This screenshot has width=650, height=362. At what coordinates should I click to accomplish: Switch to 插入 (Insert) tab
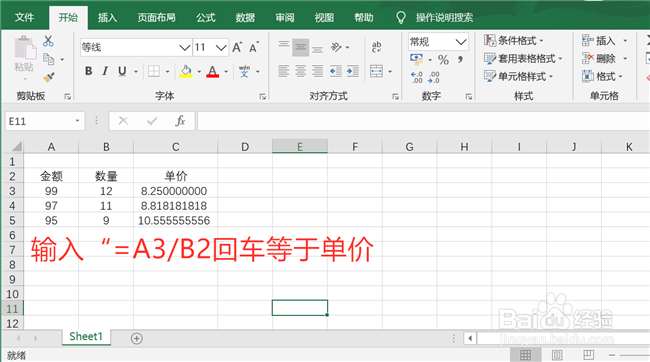pos(107,17)
